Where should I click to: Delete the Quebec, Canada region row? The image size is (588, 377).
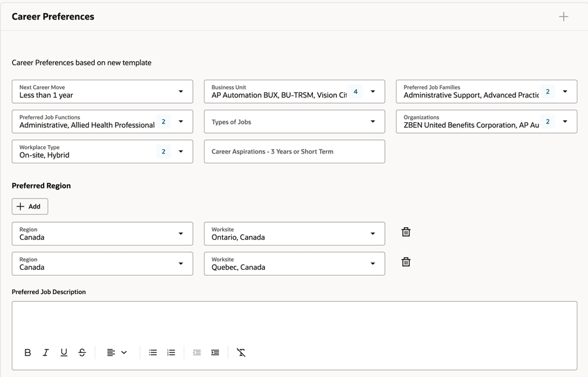pos(406,262)
